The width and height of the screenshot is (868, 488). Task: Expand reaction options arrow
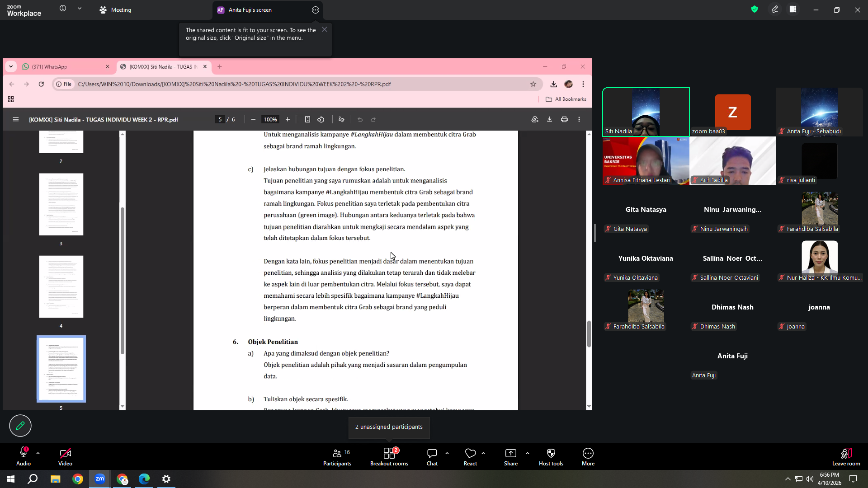point(483,453)
